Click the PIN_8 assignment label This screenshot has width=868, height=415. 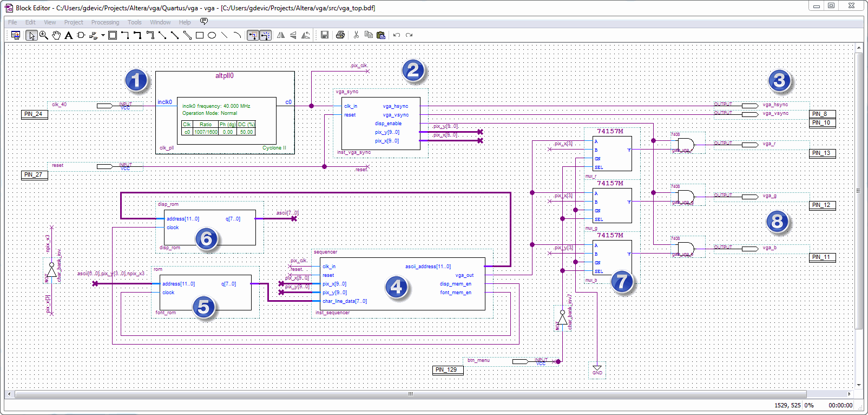[823, 114]
